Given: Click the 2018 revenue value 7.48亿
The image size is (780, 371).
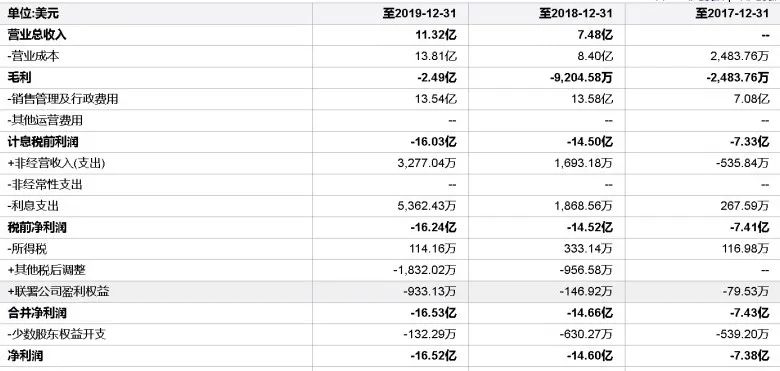Looking at the screenshot, I should click(x=595, y=35).
